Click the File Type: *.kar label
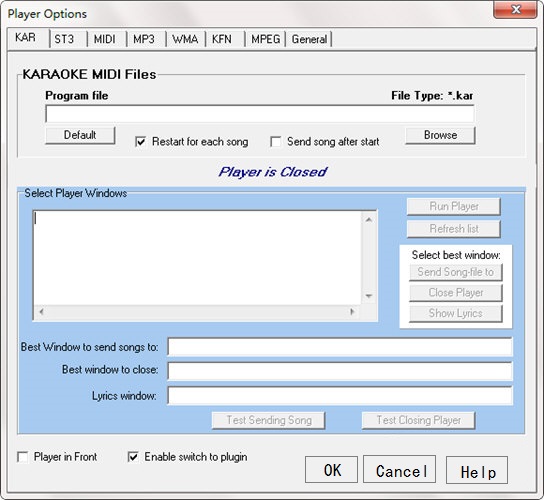The width and height of the screenshot is (544, 500). pos(432,95)
